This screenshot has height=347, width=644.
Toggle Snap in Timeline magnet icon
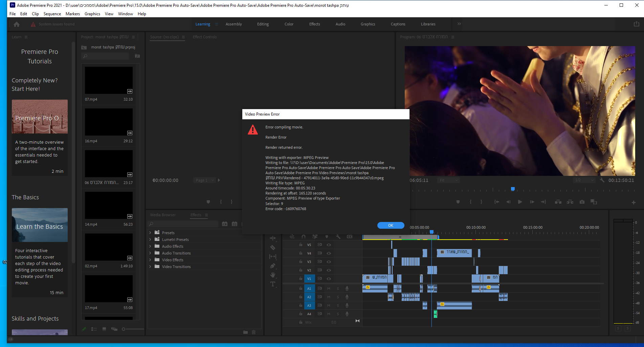click(x=304, y=237)
